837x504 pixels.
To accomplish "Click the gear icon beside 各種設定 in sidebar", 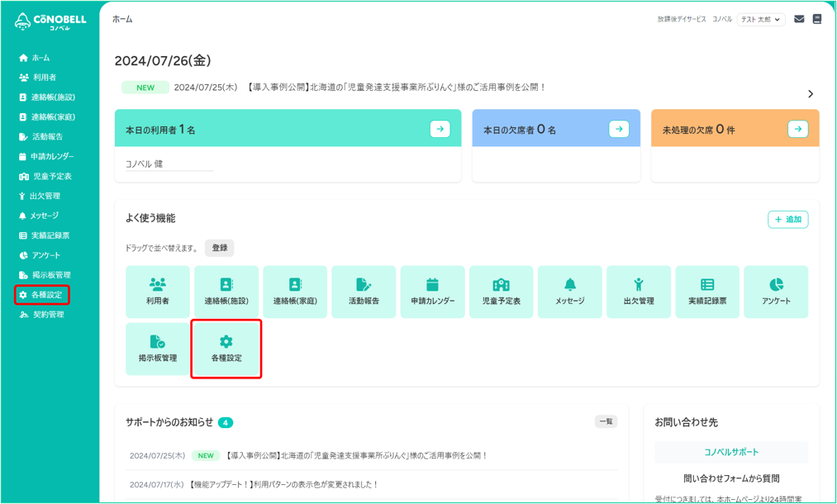I will coord(22,295).
